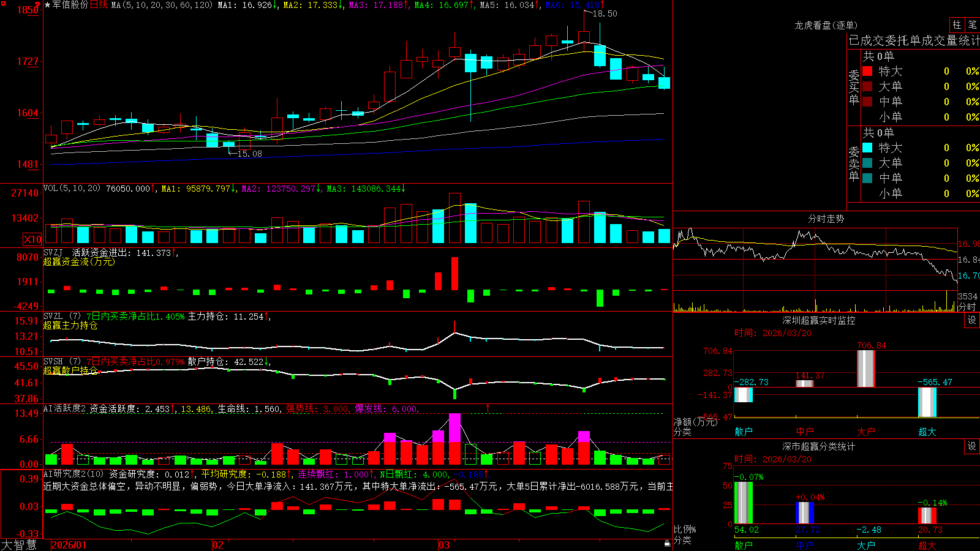Click the 时间: 2026/03/20 in 实时监控
The width and height of the screenshot is (980, 551).
point(773,333)
